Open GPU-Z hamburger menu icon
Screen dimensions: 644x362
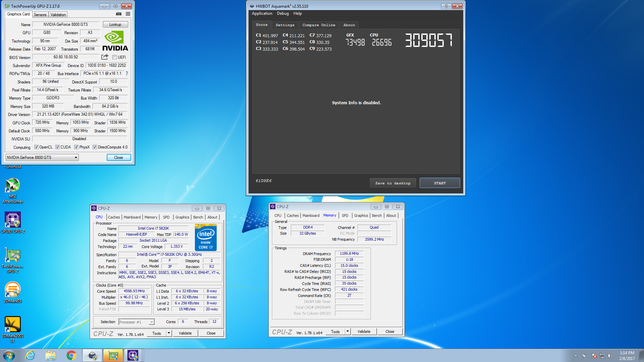point(128,14)
